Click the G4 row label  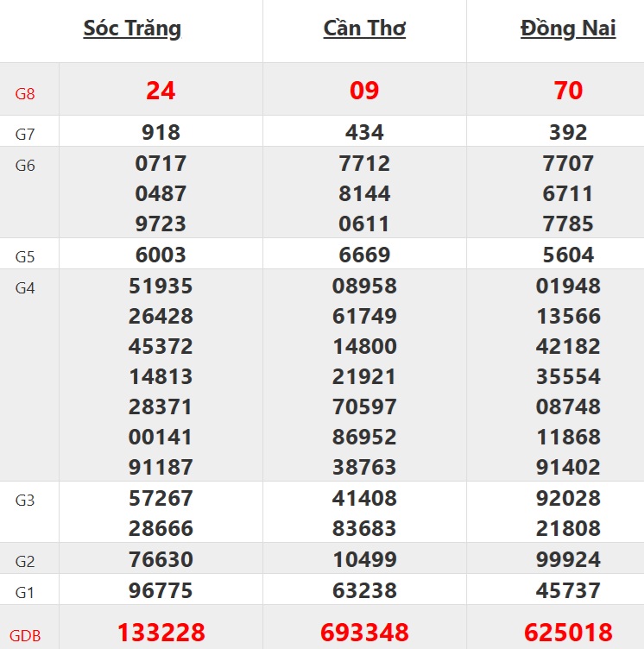tap(25, 287)
